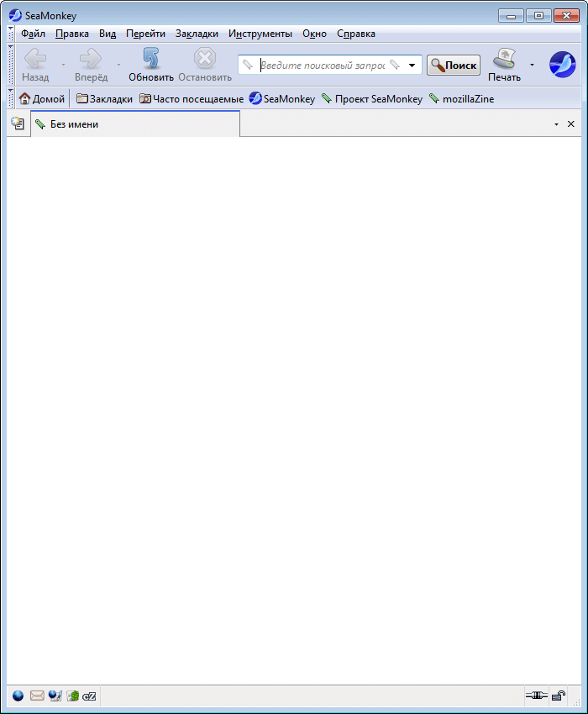Viewport: 588px width, 714px height.
Task: Go to Домой home page
Action: coord(42,99)
